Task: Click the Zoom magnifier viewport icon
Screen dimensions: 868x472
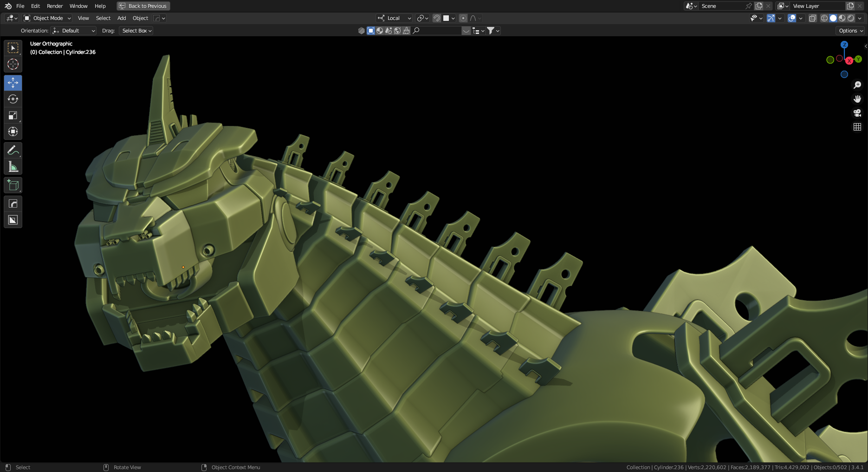Action: (x=857, y=85)
